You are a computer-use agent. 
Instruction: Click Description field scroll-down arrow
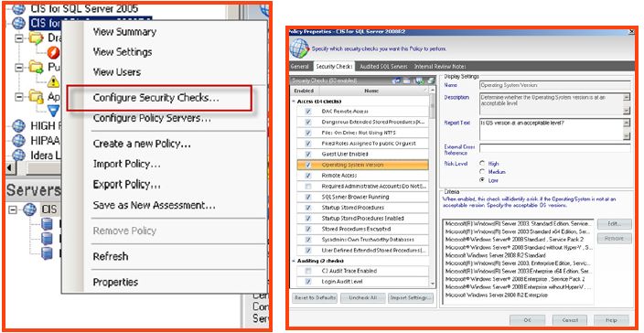[x=627, y=111]
